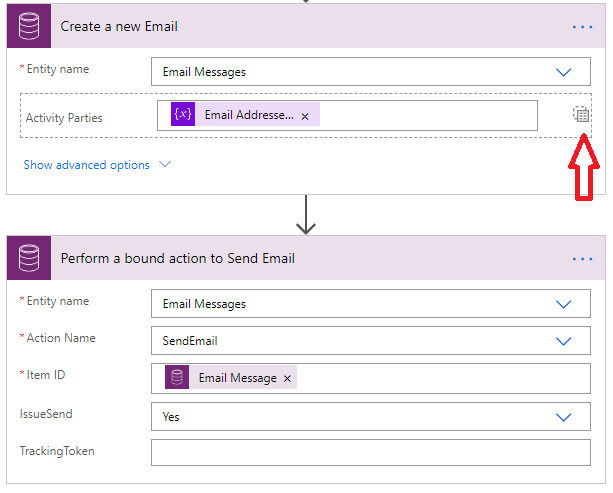This screenshot has height=493, width=613.
Task: Open the ellipsis menu for Create a new Email
Action: 582,26
